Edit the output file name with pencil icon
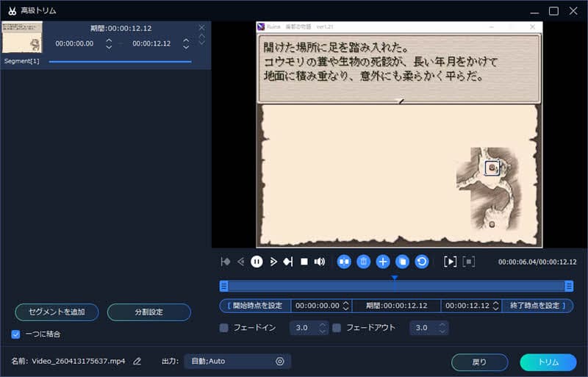Screen dimensions: 588x377 (137, 361)
